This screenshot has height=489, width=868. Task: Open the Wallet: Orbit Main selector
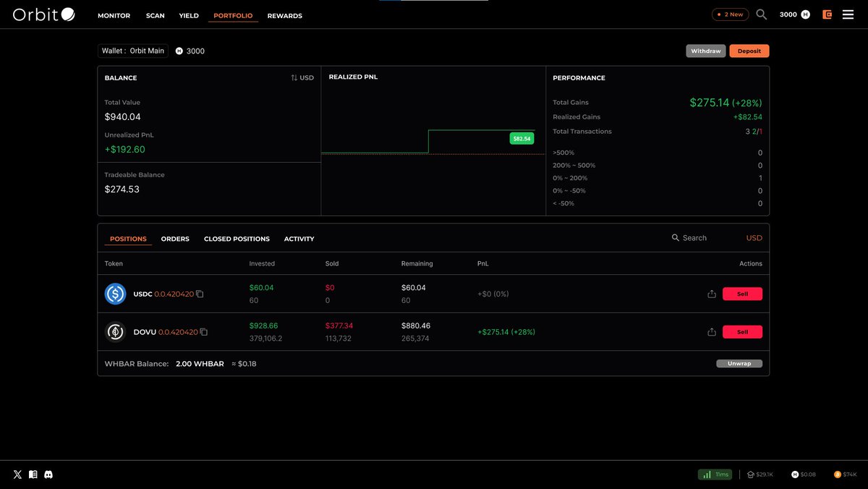point(133,51)
